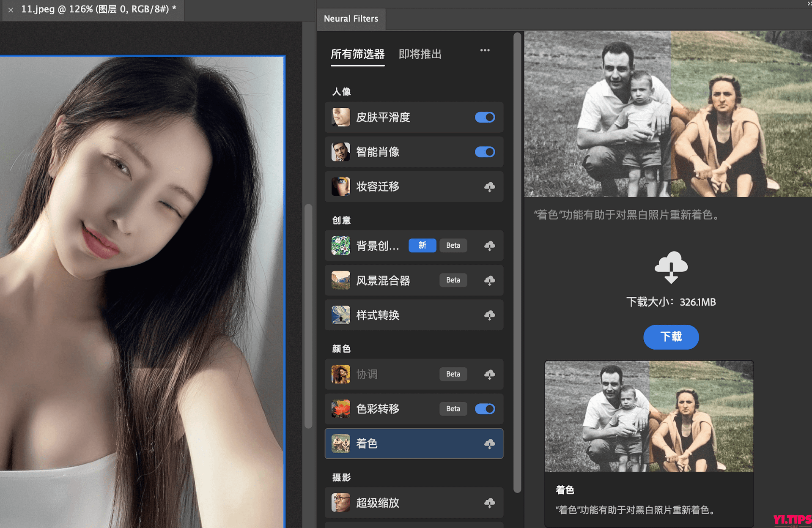Click the cloud download icon on 着色

point(490,443)
